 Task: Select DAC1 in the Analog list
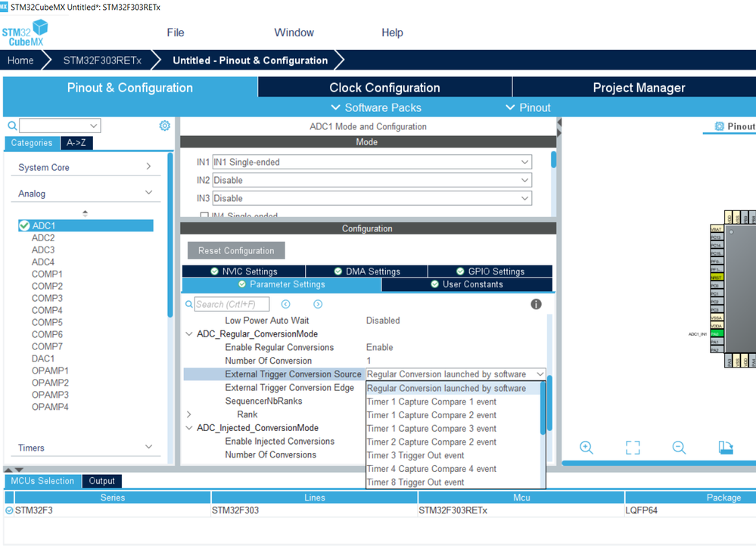[x=43, y=358]
